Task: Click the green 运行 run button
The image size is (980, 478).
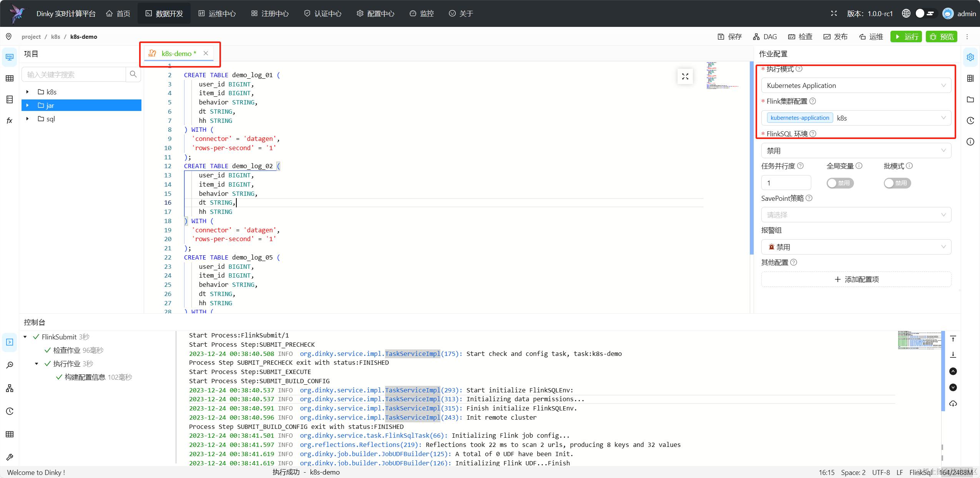Action: [906, 36]
